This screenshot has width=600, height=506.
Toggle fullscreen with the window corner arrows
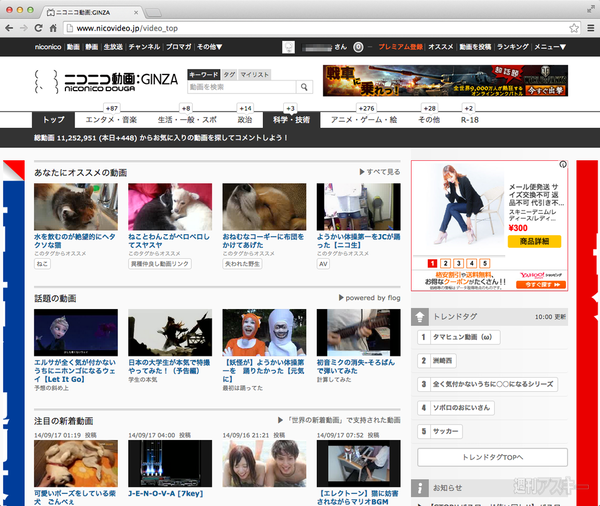point(590,9)
